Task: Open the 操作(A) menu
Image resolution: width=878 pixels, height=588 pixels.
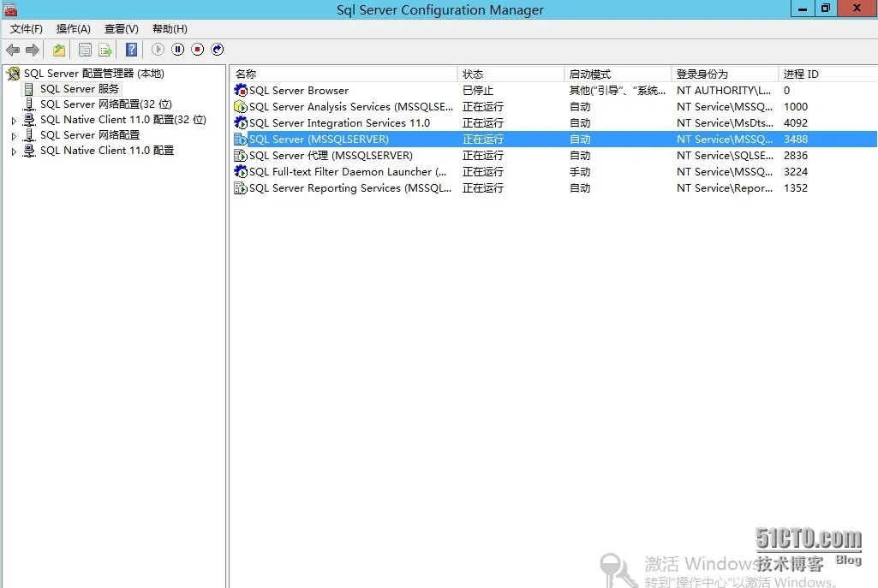Action: click(x=74, y=29)
